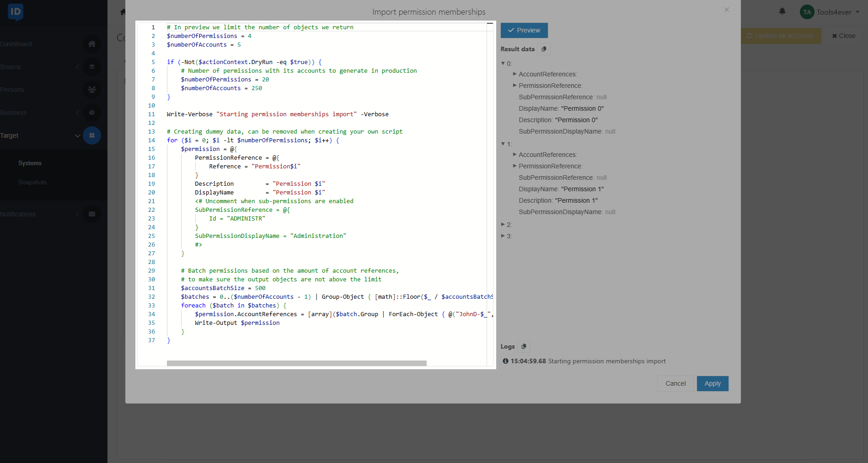Expand result item 3
This screenshot has width=868, height=463.
503,236
